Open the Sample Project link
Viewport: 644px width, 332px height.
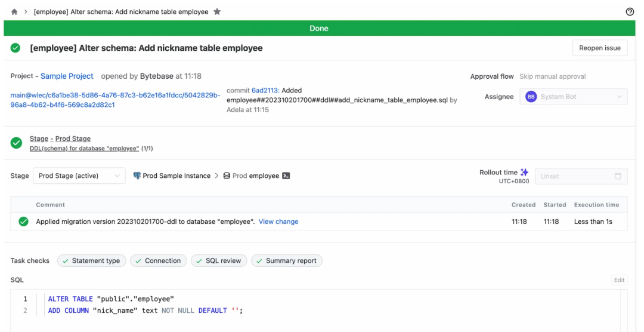[67, 76]
